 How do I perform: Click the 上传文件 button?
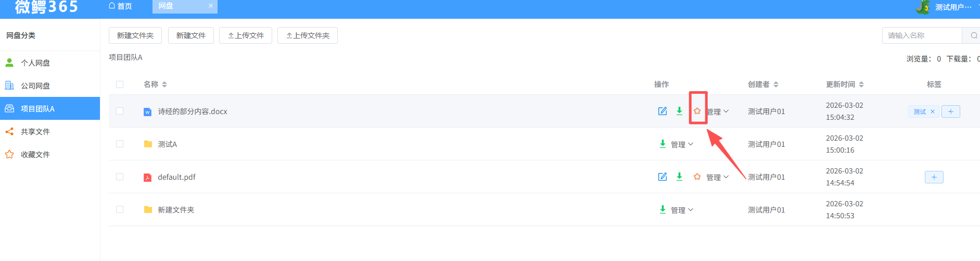(246, 35)
